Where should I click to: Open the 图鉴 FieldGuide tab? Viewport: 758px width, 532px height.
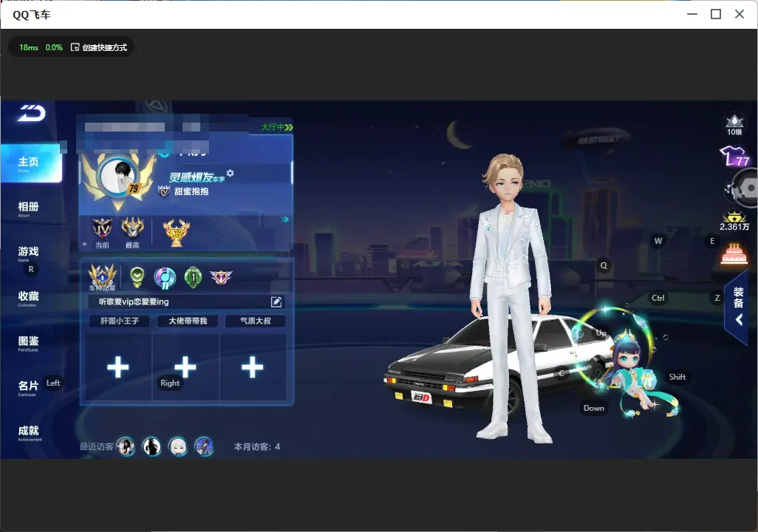click(28, 343)
